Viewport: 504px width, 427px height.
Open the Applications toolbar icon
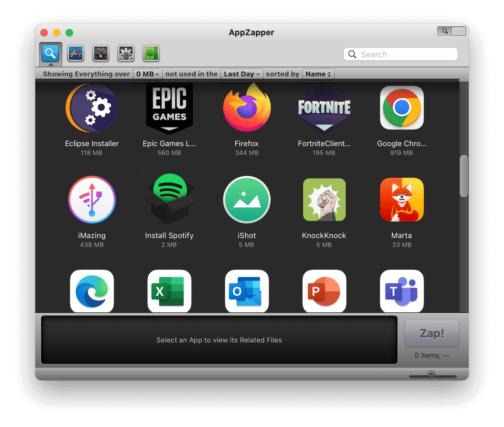pos(76,53)
